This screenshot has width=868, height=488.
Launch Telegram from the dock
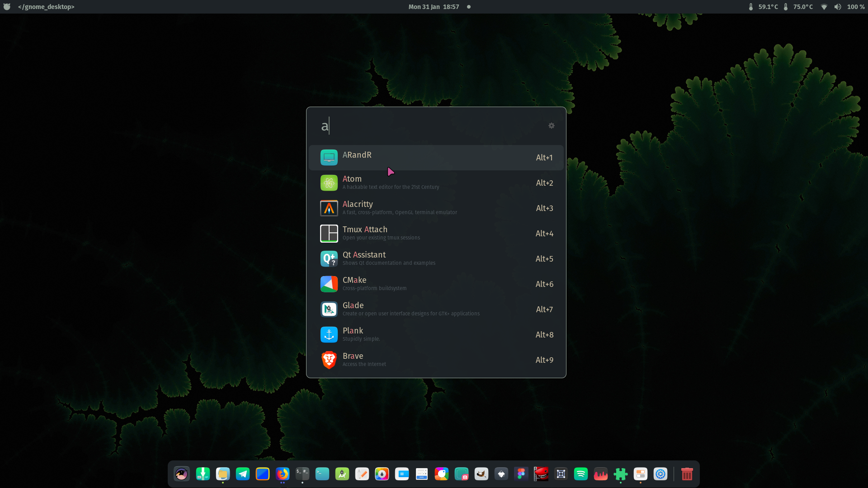tap(243, 474)
